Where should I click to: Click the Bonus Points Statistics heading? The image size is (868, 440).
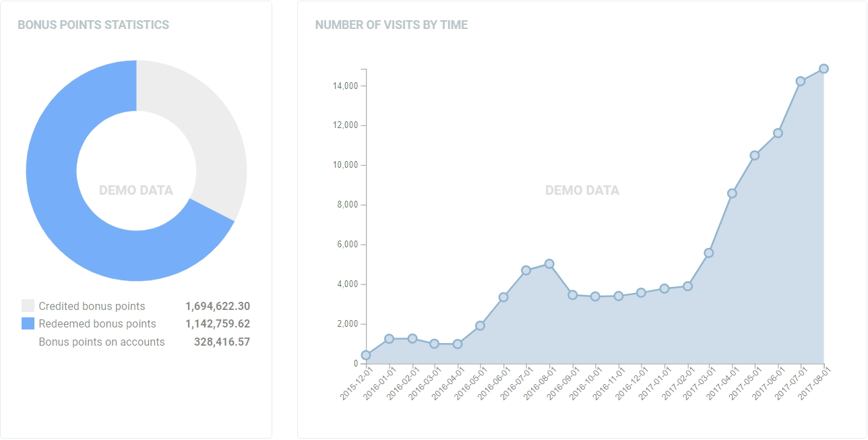pyautogui.click(x=93, y=25)
